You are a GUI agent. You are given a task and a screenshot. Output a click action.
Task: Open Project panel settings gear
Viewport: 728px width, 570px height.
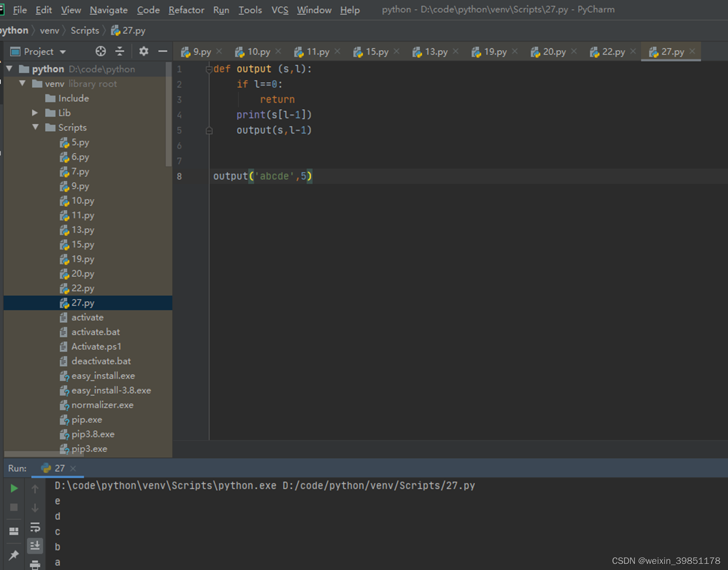point(143,51)
